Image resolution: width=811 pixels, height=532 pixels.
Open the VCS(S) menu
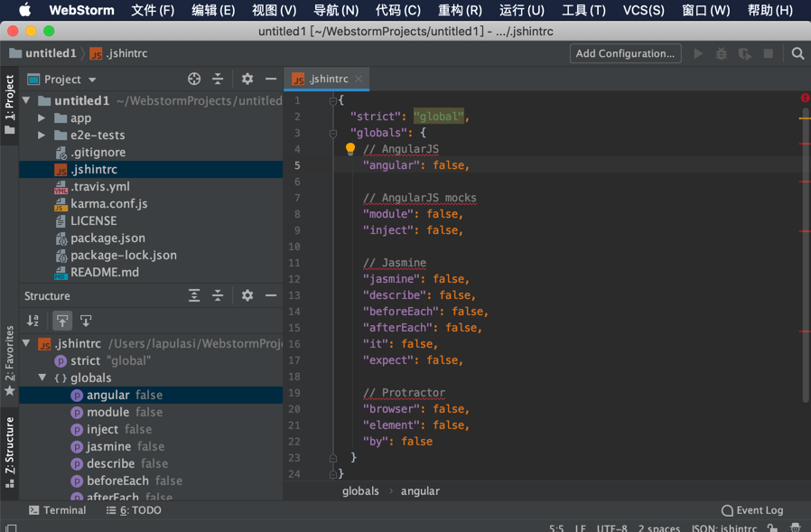643,10
